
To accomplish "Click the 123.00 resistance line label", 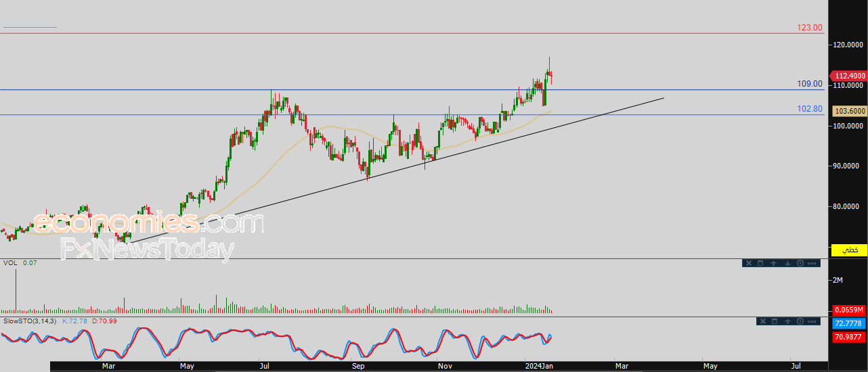I will 810,28.
